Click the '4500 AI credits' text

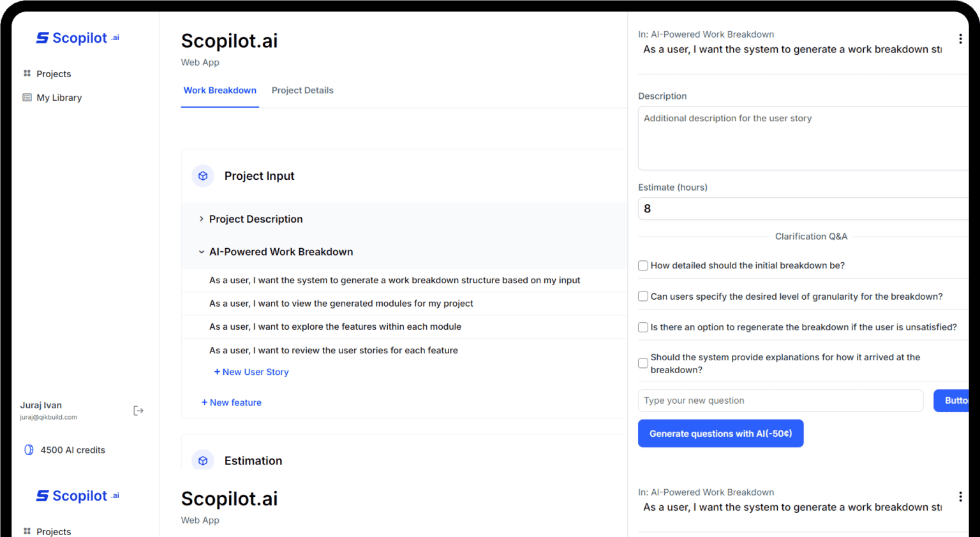click(73, 450)
